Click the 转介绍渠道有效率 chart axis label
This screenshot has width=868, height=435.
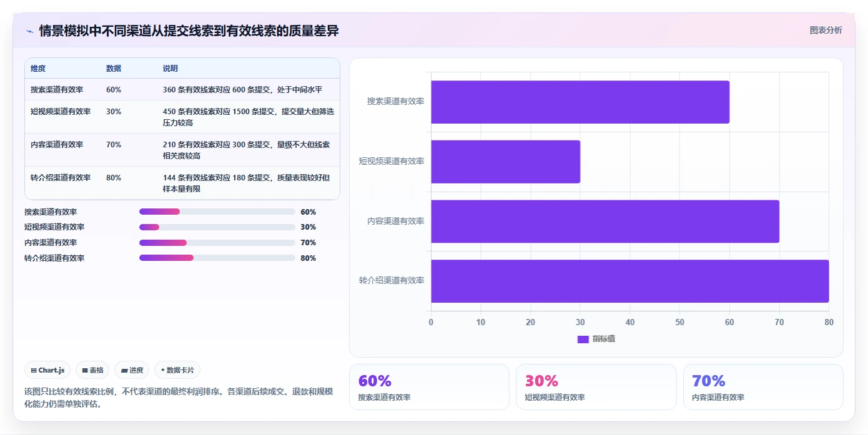[x=392, y=280]
